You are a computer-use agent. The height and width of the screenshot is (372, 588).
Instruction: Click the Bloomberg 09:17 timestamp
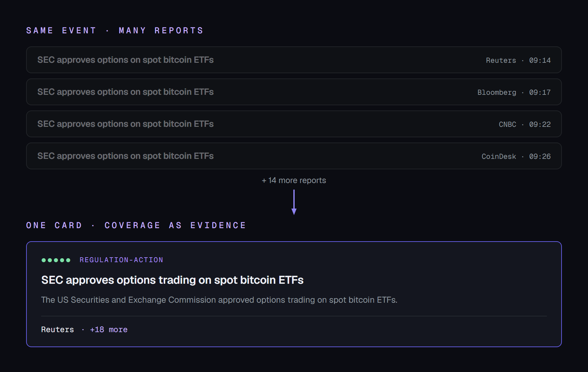coord(540,93)
